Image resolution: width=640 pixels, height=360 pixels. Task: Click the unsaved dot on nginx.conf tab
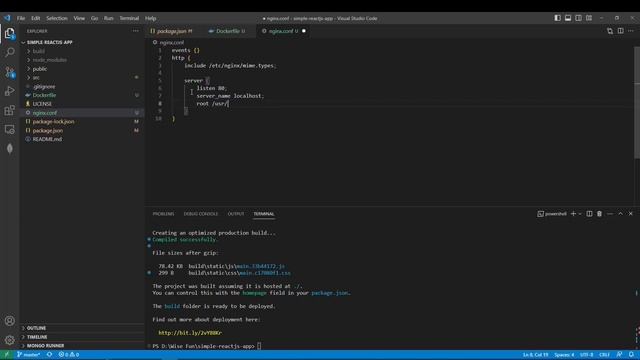304,31
